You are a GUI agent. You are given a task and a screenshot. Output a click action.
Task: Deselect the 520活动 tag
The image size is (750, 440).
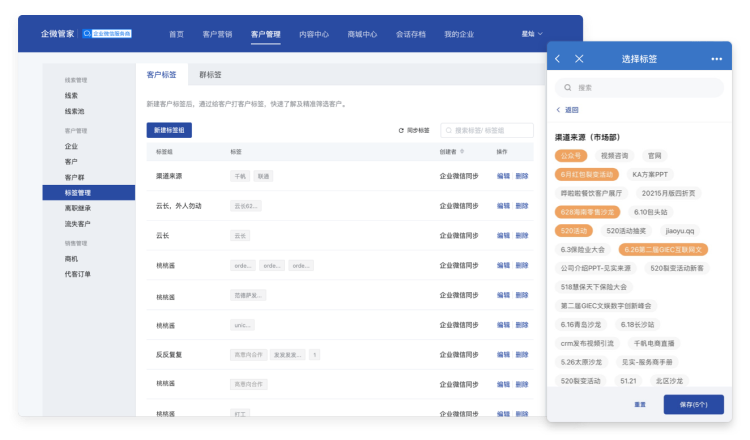(574, 231)
